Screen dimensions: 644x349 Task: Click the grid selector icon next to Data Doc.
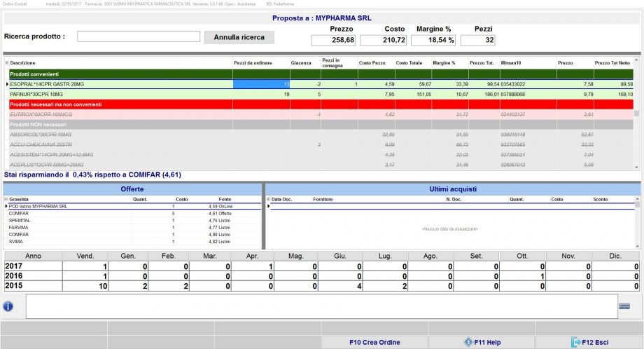[x=268, y=199]
